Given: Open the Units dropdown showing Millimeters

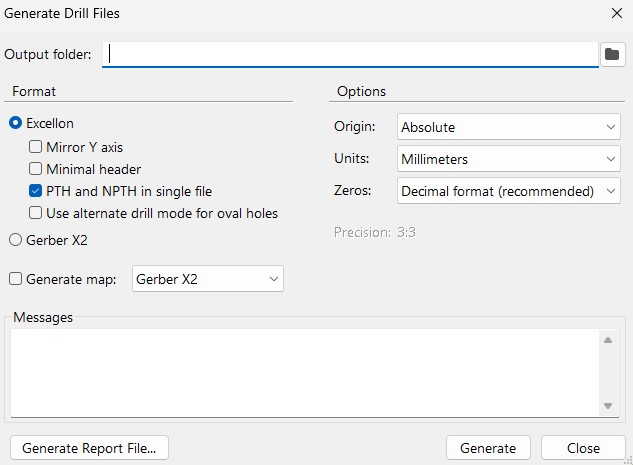Looking at the screenshot, I should pos(509,159).
